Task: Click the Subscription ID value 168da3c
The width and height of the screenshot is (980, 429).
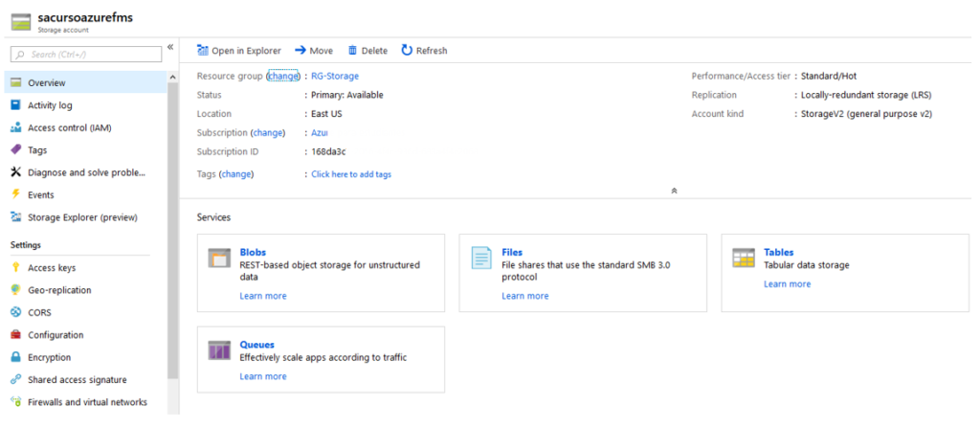Action: point(329,151)
